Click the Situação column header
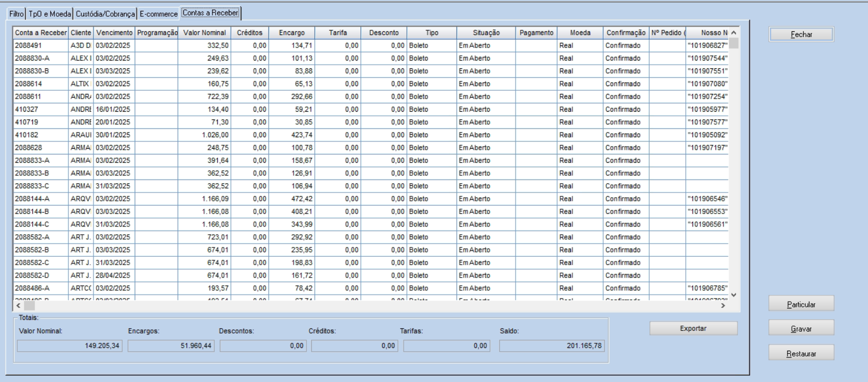 (x=486, y=33)
